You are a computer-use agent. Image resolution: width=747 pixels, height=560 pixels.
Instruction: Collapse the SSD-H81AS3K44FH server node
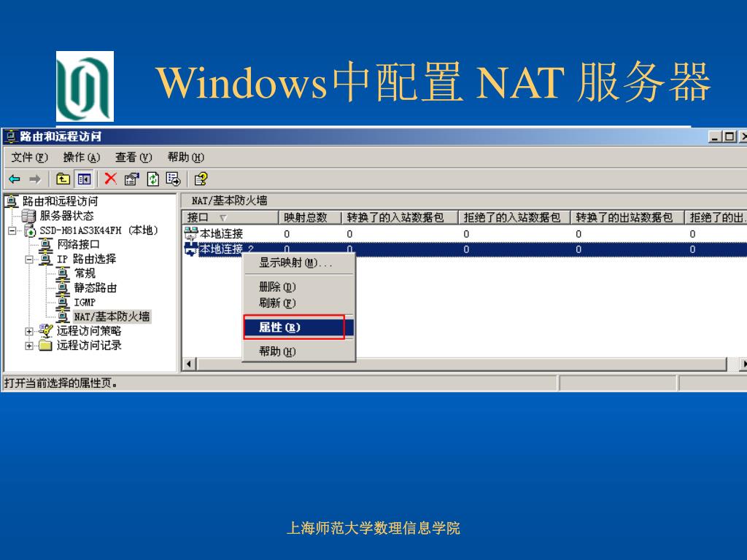tap(12, 231)
